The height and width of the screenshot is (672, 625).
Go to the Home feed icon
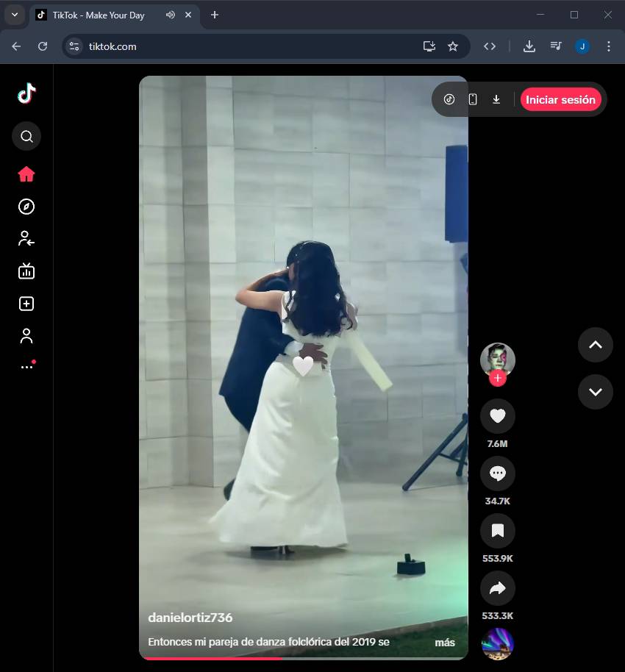(26, 174)
